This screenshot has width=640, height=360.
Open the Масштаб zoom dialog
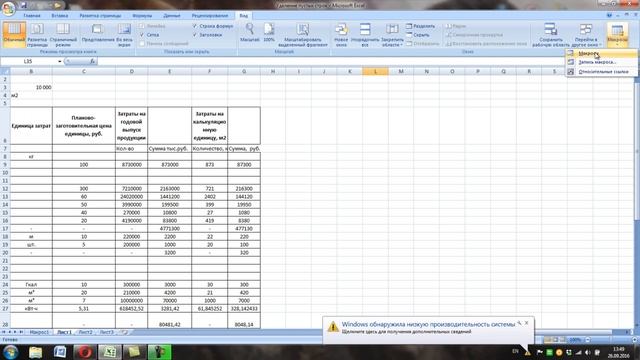tap(249, 33)
